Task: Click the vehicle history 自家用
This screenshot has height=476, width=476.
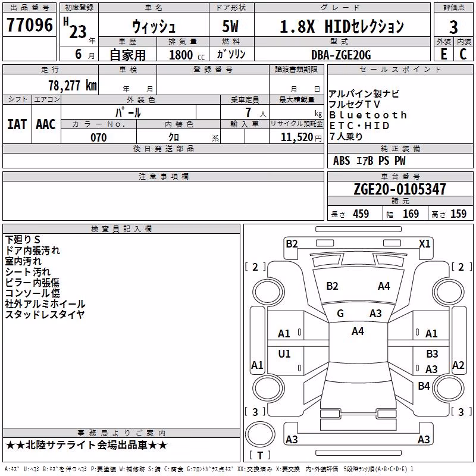Action: pyautogui.click(x=127, y=55)
